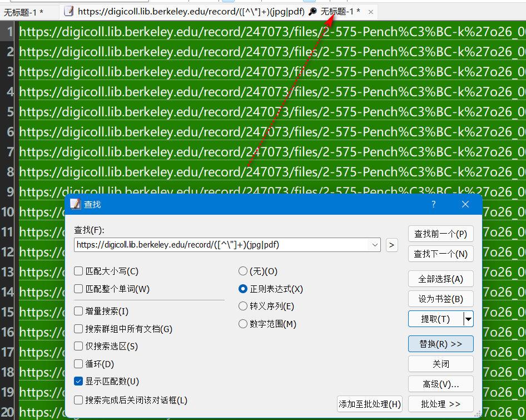Close the Find dialog with X
Viewport: 526px width, 420px height.
(465, 205)
